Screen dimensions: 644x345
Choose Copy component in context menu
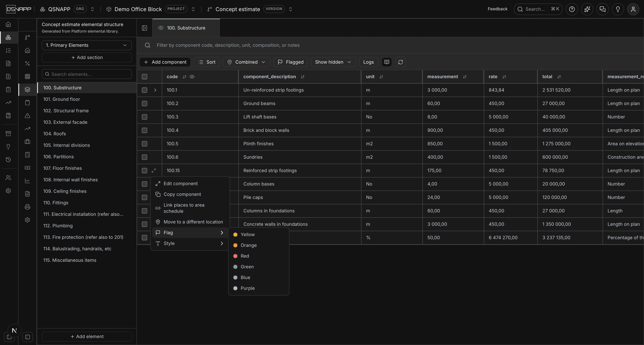click(x=190, y=194)
